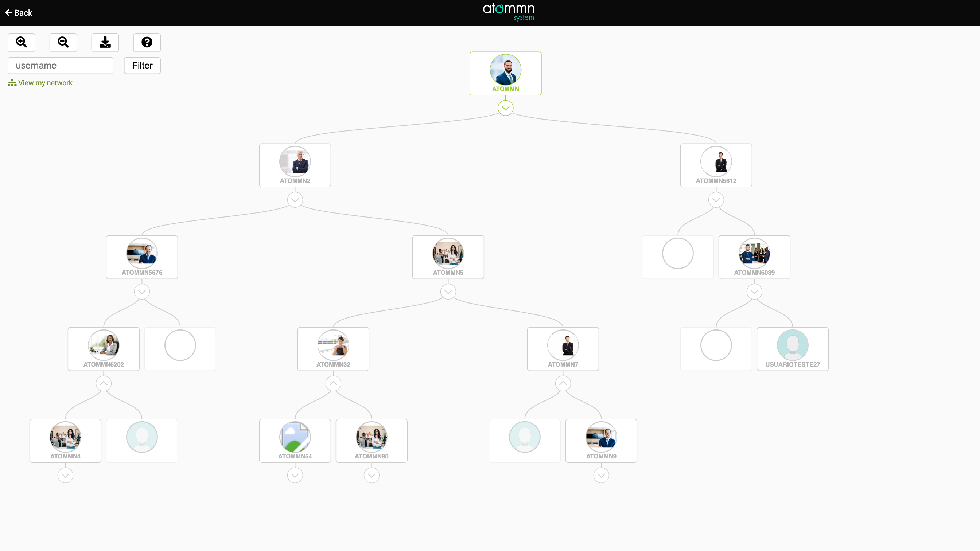Click the zoom in magnifier icon
Image resolution: width=980 pixels, height=551 pixels.
22,42
